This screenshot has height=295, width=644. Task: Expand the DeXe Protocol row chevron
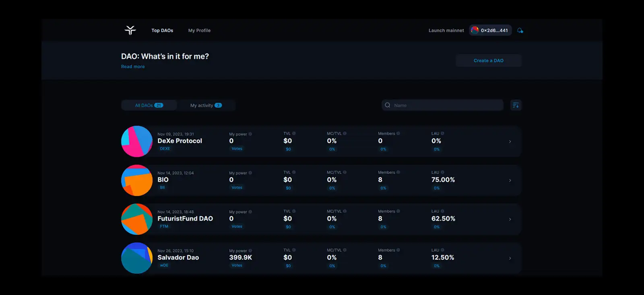(x=510, y=141)
